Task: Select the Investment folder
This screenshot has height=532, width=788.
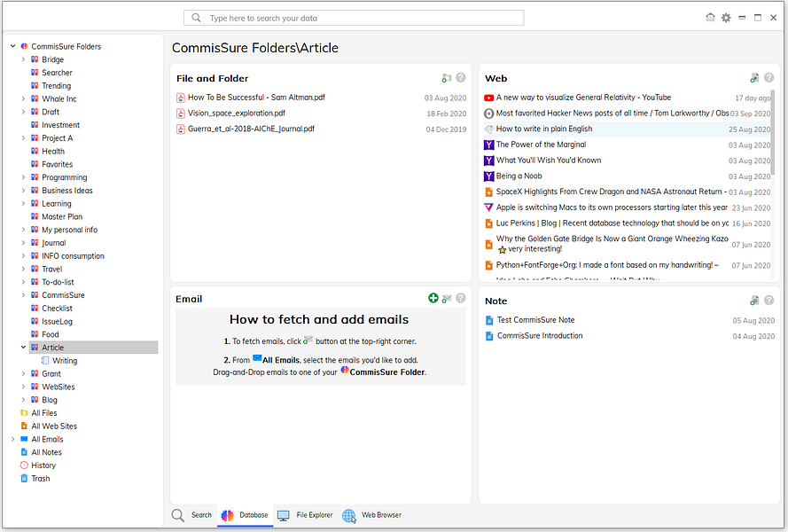Action: (x=61, y=125)
